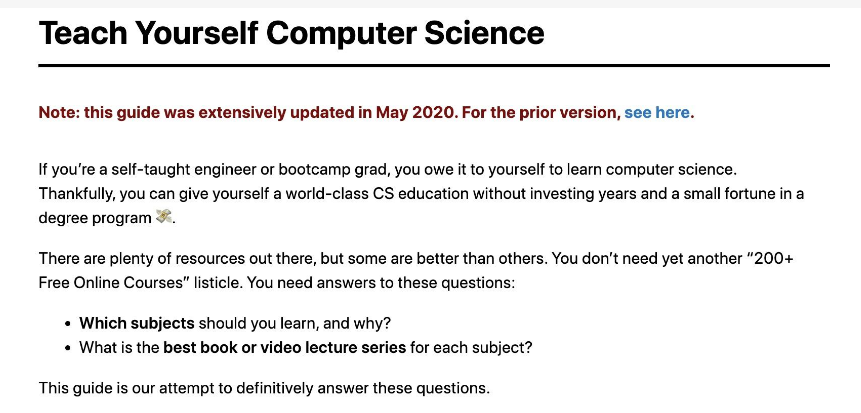This screenshot has width=861, height=413.
Task: Click the red note about May 2020 update
Action: tap(330, 112)
